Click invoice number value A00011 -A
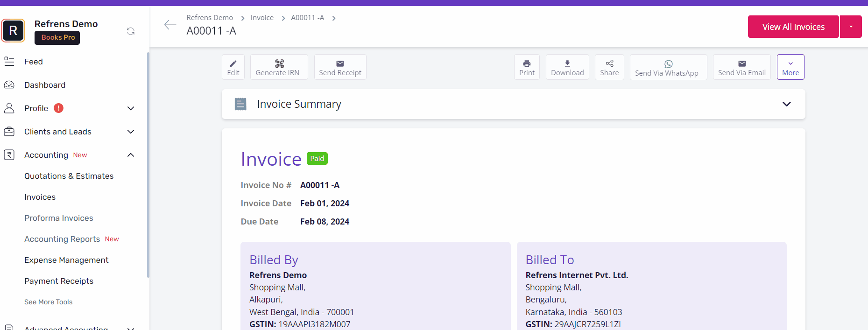 320,185
